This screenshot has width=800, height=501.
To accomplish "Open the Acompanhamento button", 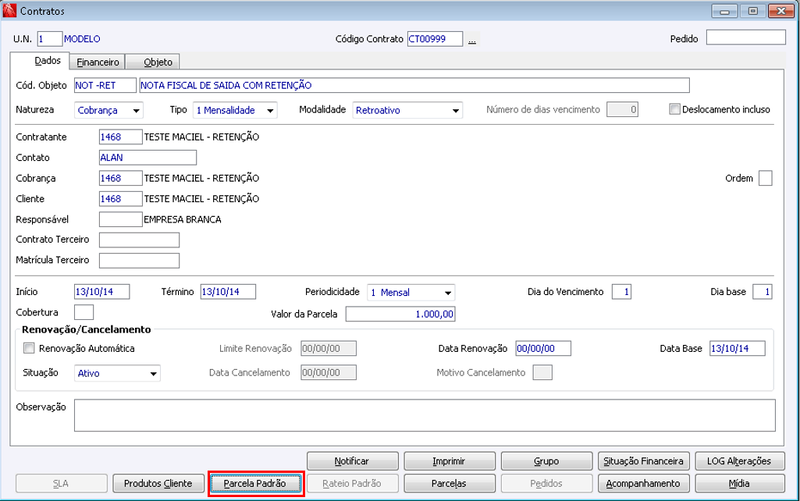I will pyautogui.click(x=643, y=483).
